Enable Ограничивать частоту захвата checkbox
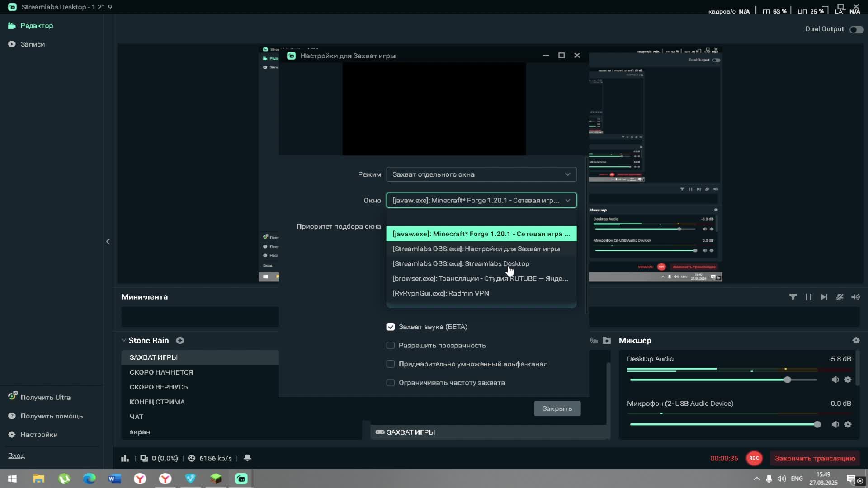 (x=391, y=383)
